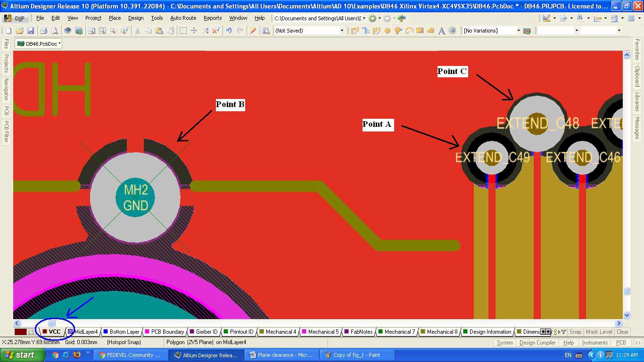Click the Undo arrow icon
Screen dimensions: 644x362
[x=229, y=31]
